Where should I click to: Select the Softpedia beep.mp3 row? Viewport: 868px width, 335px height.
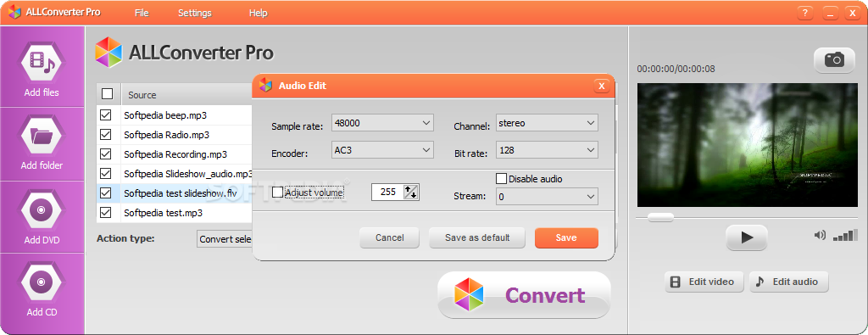(175, 115)
